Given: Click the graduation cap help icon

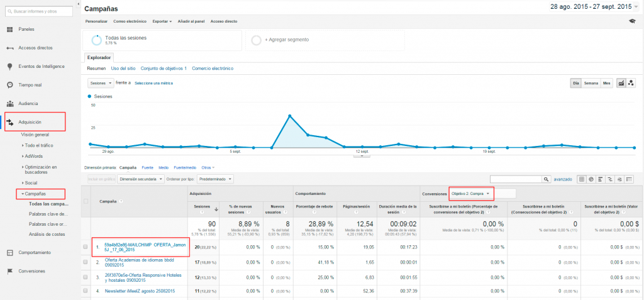Looking at the screenshot, I should point(631,21).
